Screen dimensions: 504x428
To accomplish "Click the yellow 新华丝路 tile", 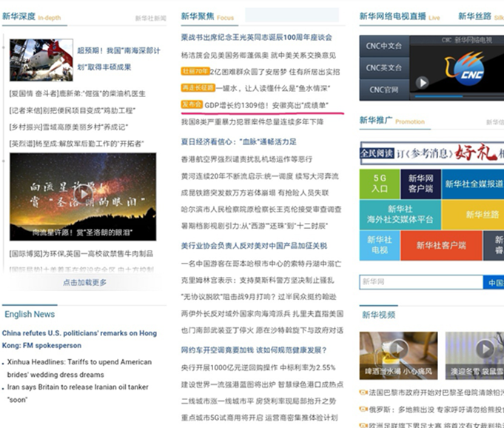I will tap(473, 215).
